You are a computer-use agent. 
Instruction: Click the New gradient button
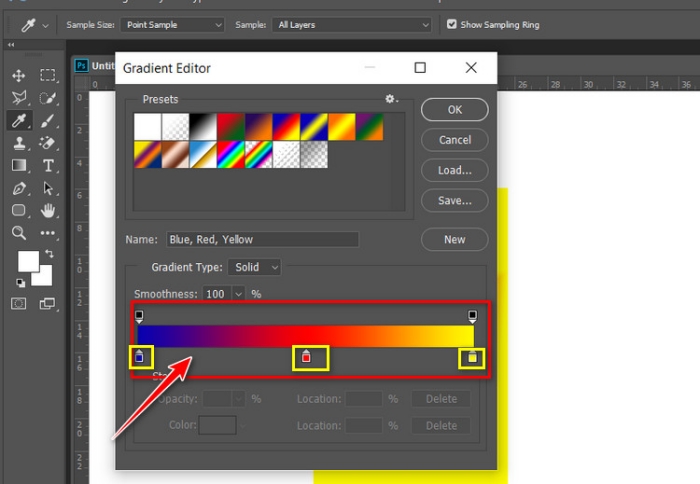coord(454,240)
